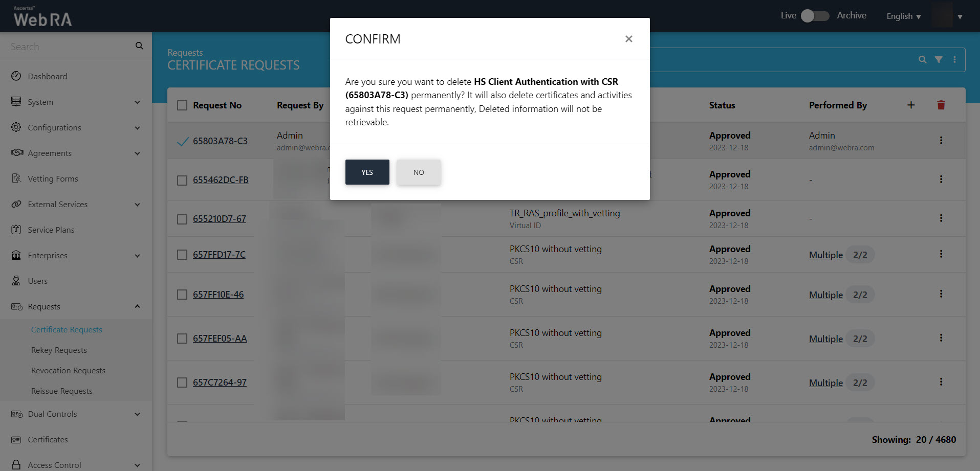The height and width of the screenshot is (471, 980).
Task: Click the System icon in the sidebar
Action: (16, 102)
